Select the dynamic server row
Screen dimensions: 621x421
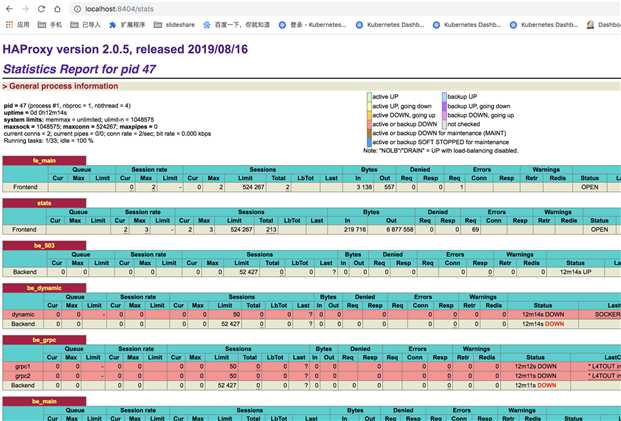click(312, 314)
